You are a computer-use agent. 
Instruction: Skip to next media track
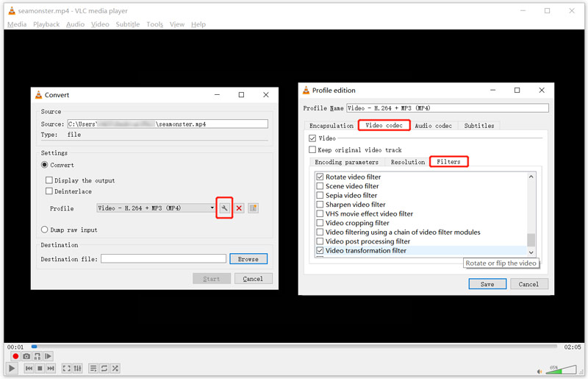tap(51, 369)
